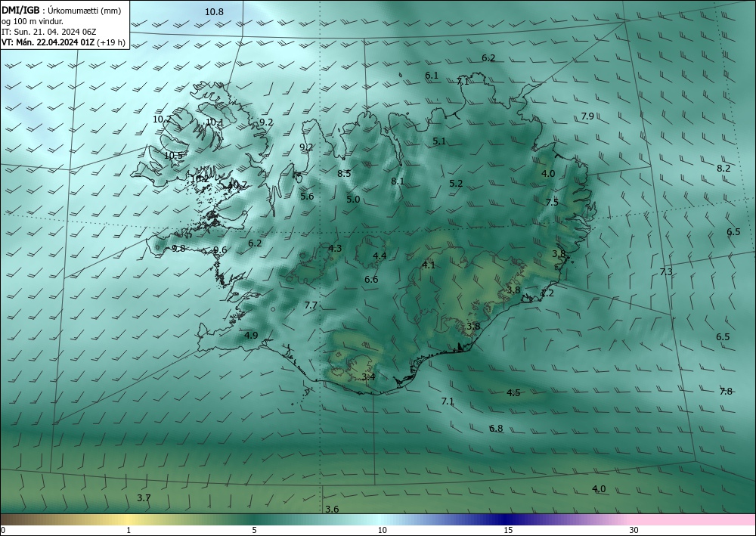
Task: Click the 6.1 precipitable water value
Action: (432, 75)
